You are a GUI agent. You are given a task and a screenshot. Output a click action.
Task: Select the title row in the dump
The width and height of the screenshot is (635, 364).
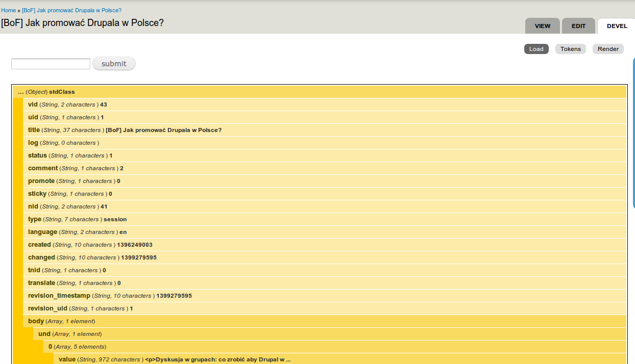[325, 130]
